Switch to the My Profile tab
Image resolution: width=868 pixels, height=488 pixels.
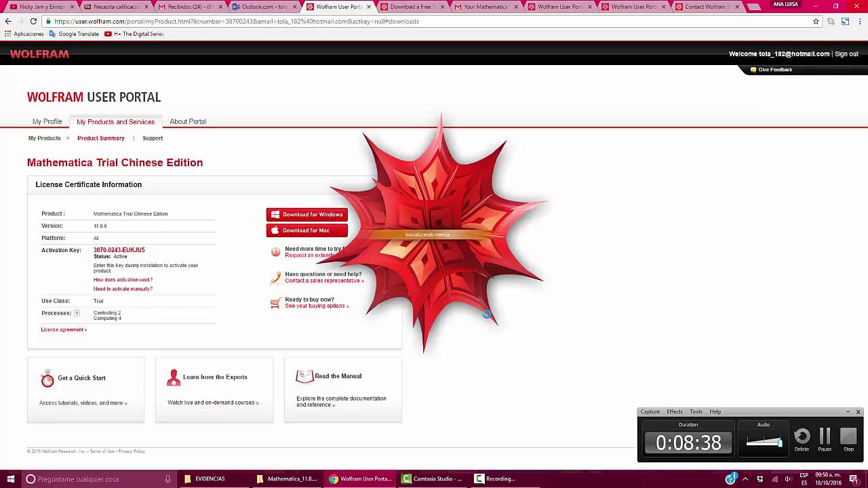47,121
